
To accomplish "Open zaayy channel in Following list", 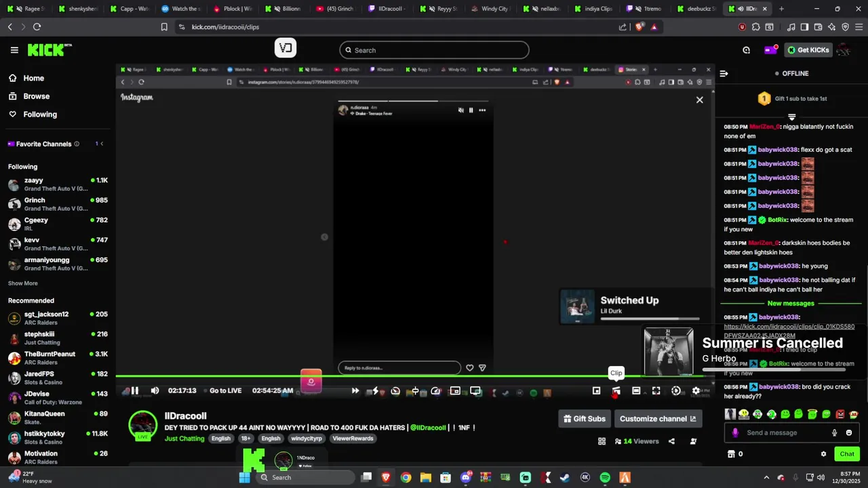I will coord(58,184).
